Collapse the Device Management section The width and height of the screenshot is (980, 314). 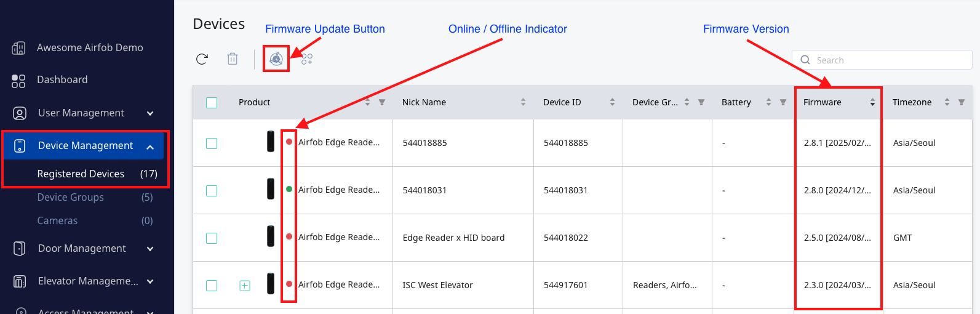pyautogui.click(x=150, y=147)
